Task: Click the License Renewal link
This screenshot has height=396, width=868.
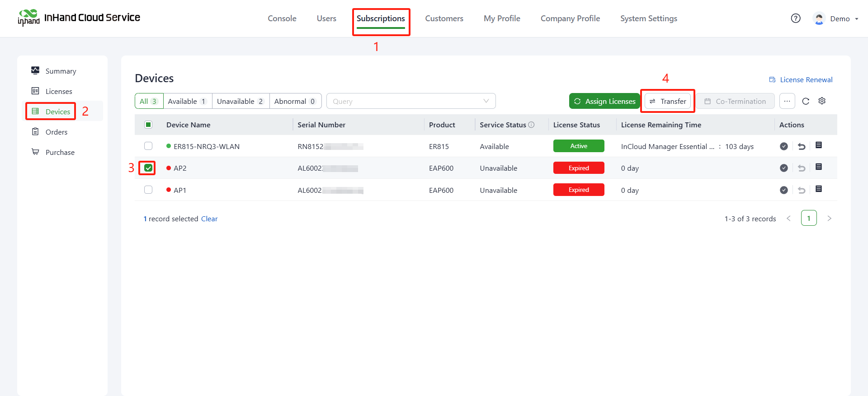Action: (x=801, y=79)
